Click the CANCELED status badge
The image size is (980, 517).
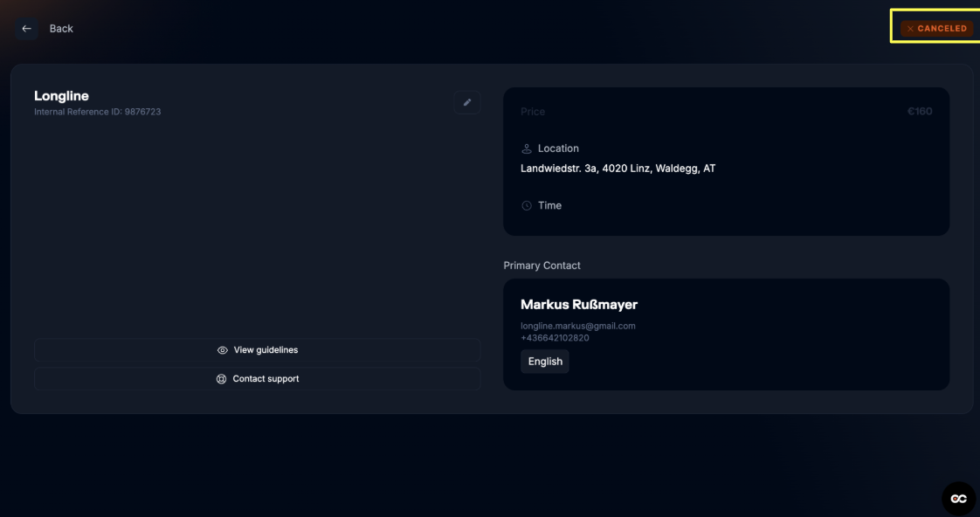click(x=936, y=29)
